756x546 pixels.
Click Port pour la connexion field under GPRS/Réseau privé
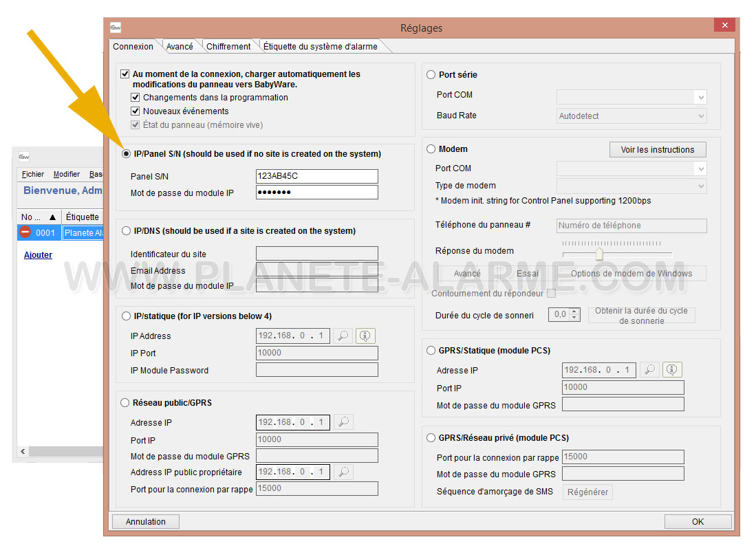point(623,457)
